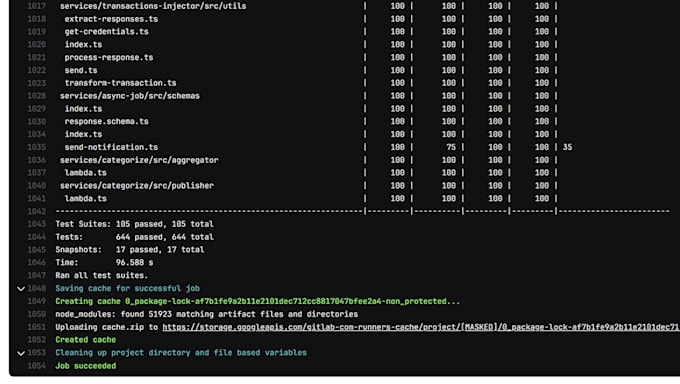Click line number 1051
This screenshot has width=680, height=384.
(x=36, y=327)
